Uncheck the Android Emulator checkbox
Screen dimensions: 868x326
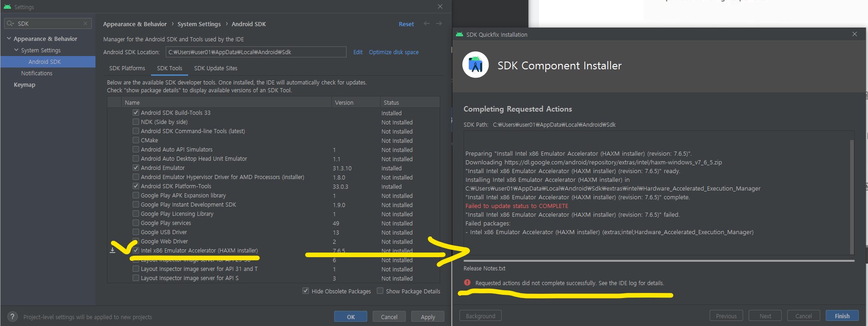pos(136,168)
